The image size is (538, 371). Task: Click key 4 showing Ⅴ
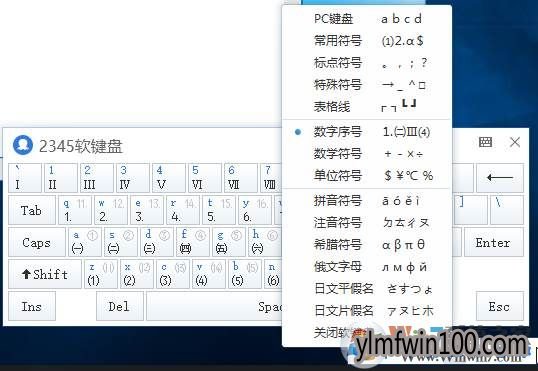click(169, 178)
